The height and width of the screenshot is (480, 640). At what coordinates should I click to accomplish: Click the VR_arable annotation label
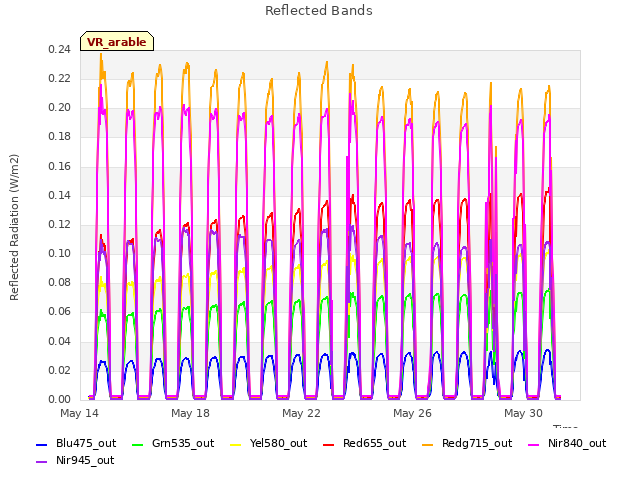coord(117,42)
